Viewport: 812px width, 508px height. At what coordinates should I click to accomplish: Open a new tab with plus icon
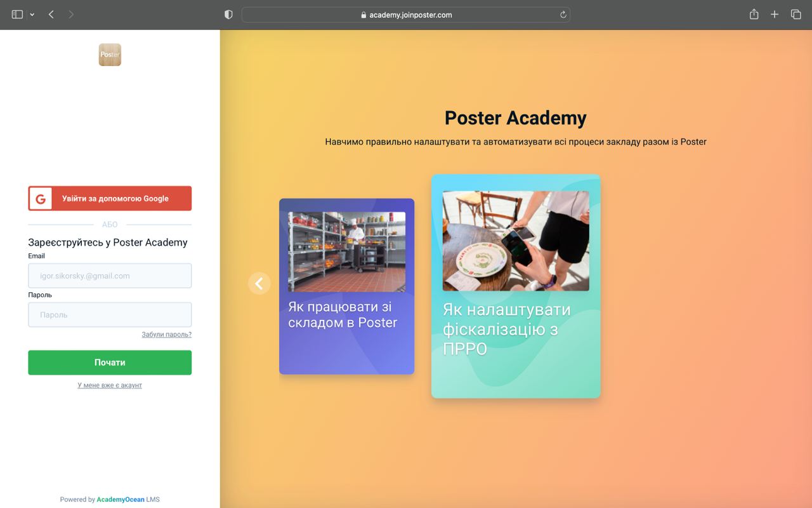tap(775, 15)
